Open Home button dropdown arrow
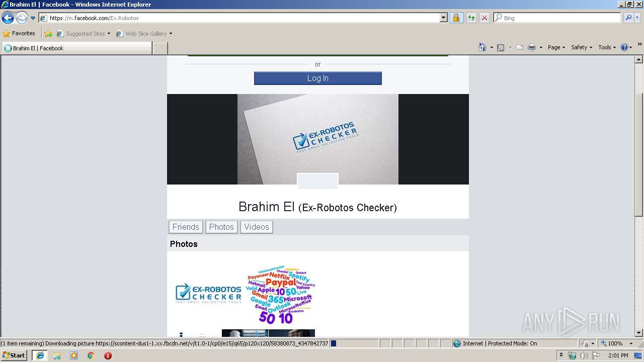 [x=491, y=47]
